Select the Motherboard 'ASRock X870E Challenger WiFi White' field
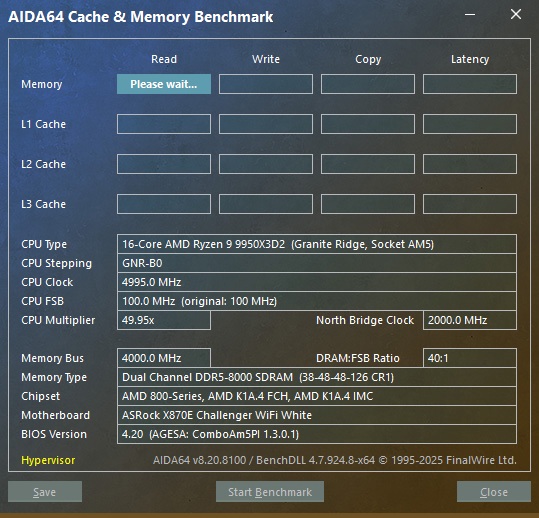 pos(317,415)
